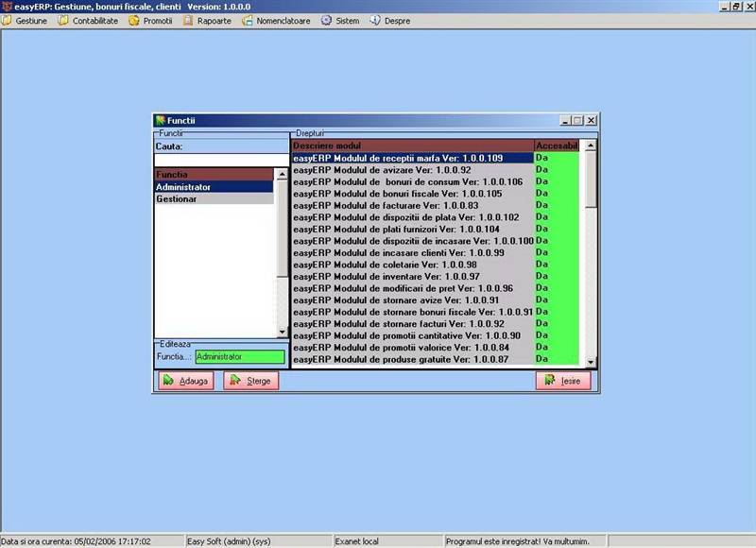Viewport: 756px width, 548px height.
Task: Select the bonuri de consum module row
Action: [413, 181]
